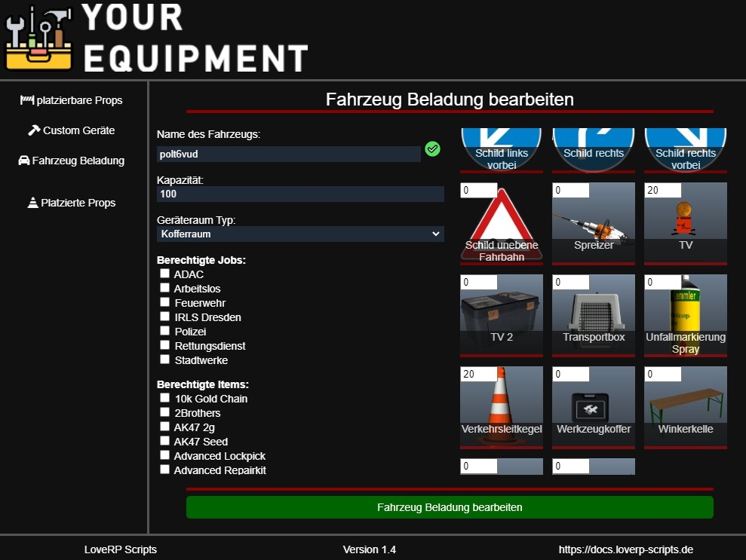Screen dimensions: 746x560
Task: Click the green checkmark validation icon
Action: click(x=432, y=148)
